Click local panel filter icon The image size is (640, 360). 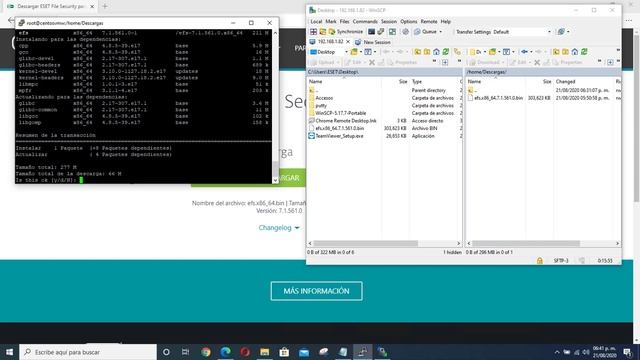click(x=368, y=52)
